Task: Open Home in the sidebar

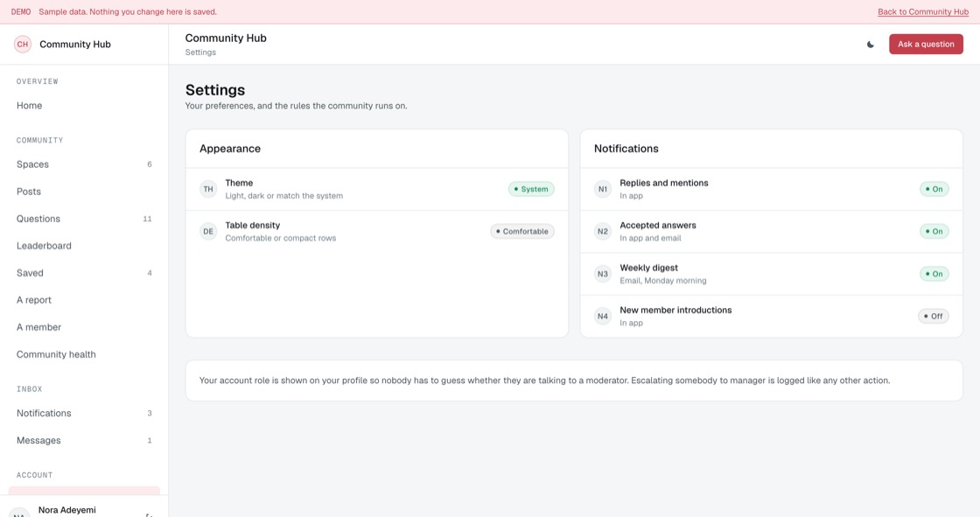Action: pyautogui.click(x=84, y=106)
